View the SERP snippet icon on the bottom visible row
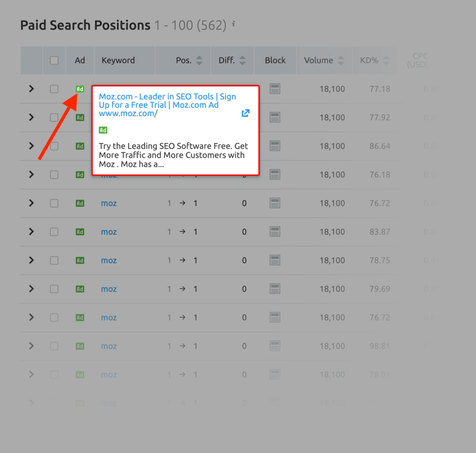The width and height of the screenshot is (476, 453). (x=275, y=374)
